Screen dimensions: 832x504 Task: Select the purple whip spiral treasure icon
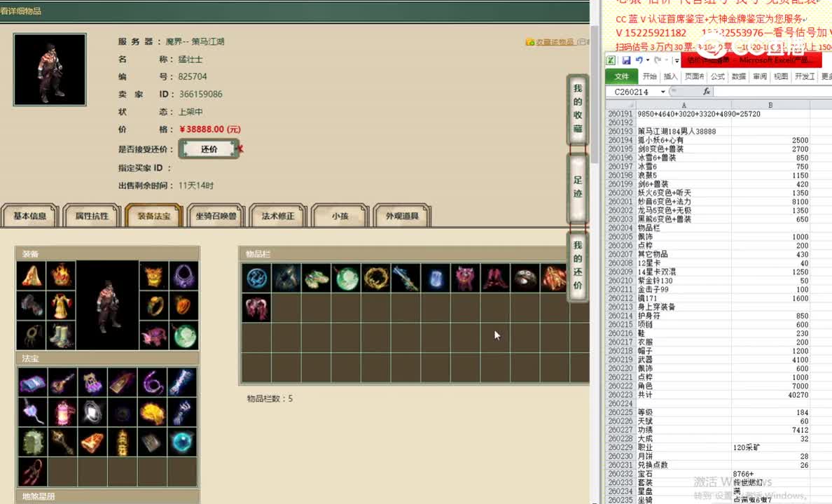click(x=152, y=382)
